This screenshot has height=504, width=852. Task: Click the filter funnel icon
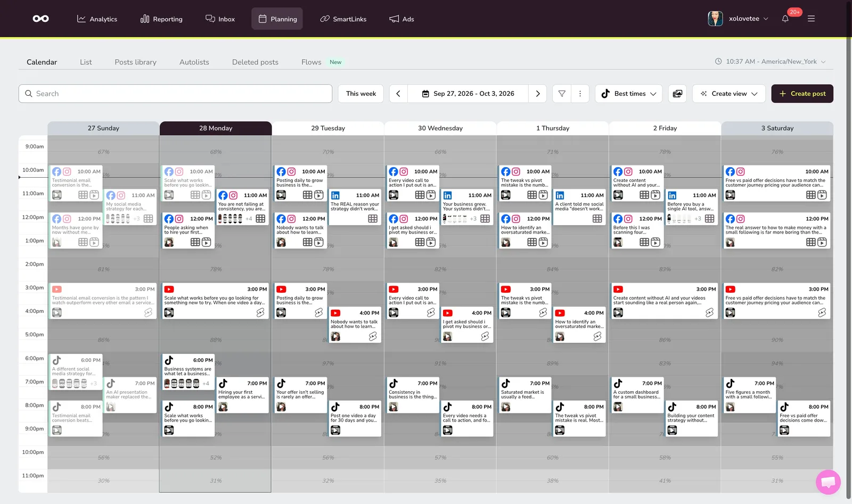562,94
